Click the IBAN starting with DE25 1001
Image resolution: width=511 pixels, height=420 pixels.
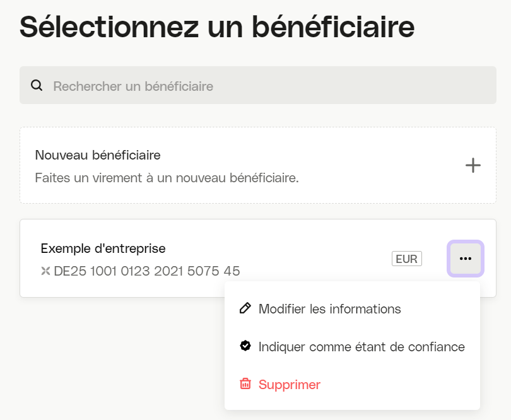click(x=146, y=271)
